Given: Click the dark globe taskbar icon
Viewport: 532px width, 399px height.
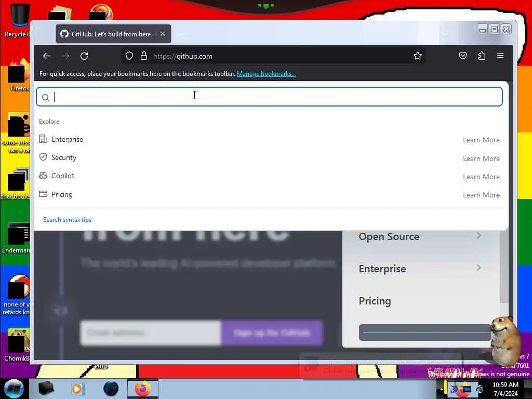Looking at the screenshot, I should click(x=111, y=389).
